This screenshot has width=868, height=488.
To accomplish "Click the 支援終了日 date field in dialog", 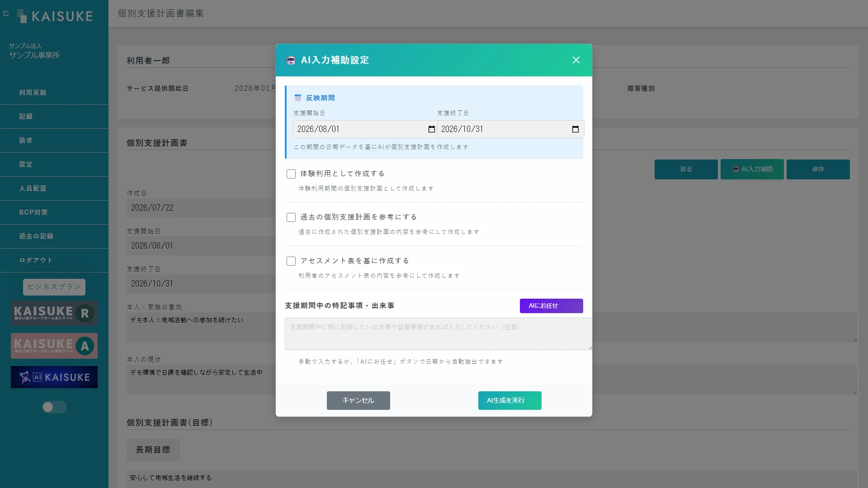I will pyautogui.click(x=510, y=129).
